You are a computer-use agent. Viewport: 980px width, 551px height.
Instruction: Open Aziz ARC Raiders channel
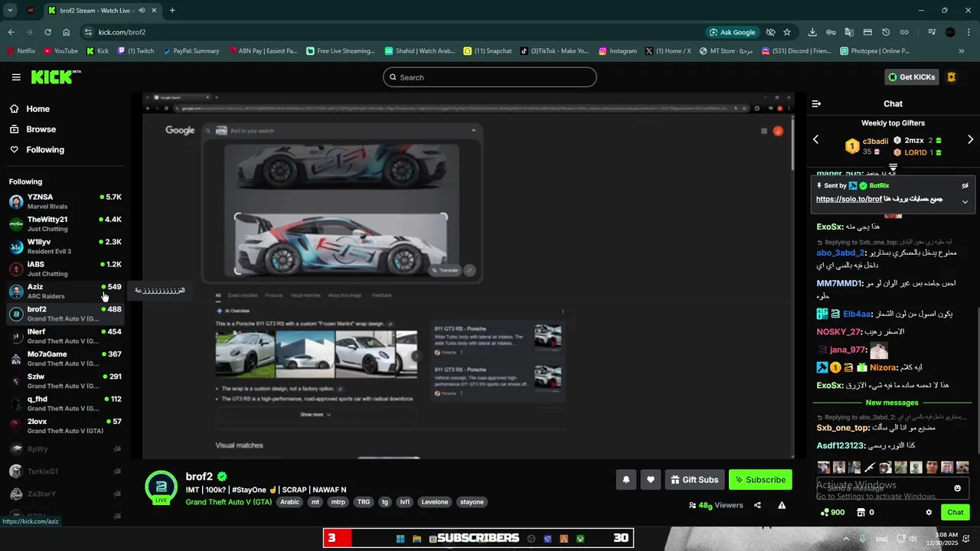pos(65,292)
